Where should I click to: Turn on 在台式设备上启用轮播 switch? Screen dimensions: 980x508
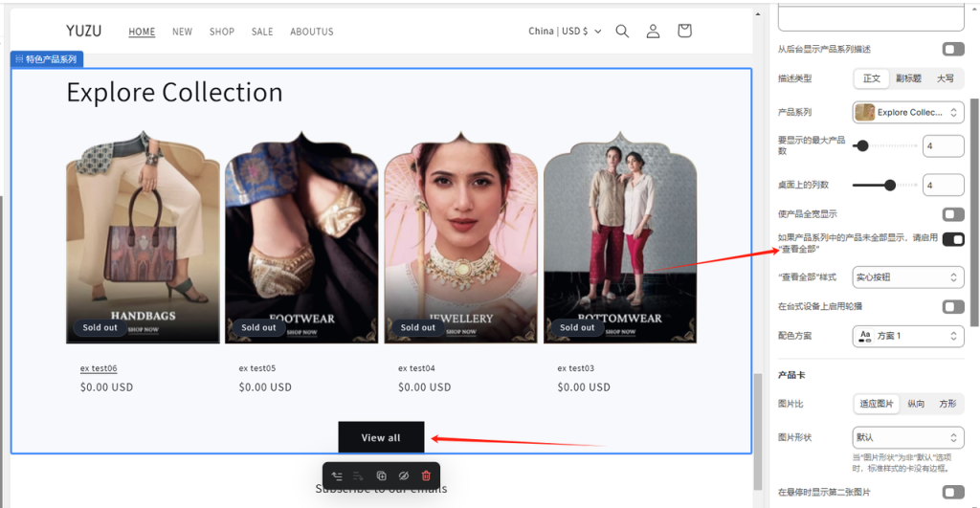tap(952, 307)
